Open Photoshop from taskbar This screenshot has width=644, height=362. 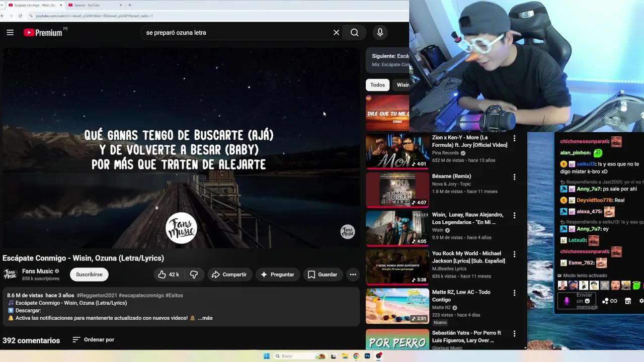(367, 356)
